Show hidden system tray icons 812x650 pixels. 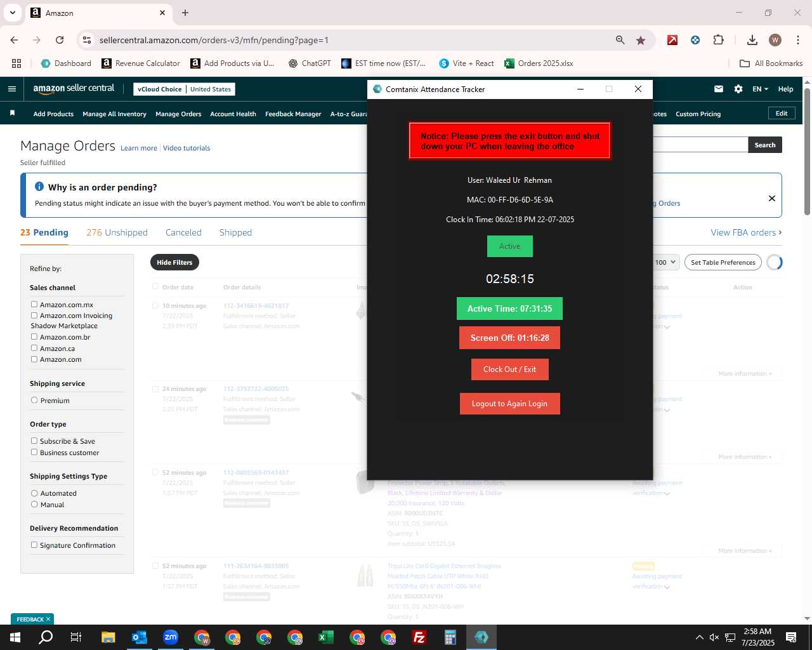[699, 637]
